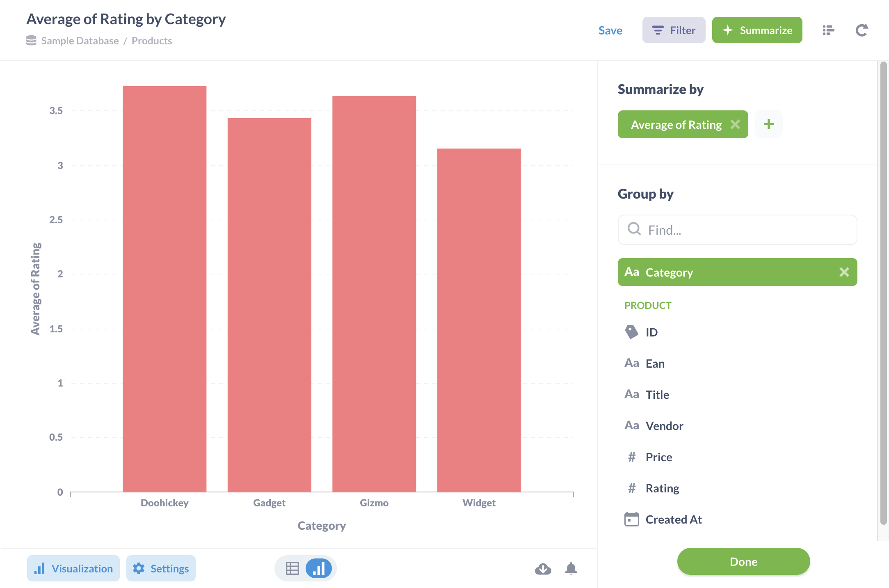Select Rating field in Group by
Screen dimensions: 889x588
pyautogui.click(x=661, y=487)
